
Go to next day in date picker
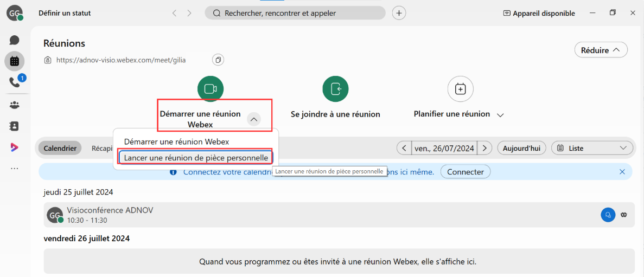click(484, 148)
